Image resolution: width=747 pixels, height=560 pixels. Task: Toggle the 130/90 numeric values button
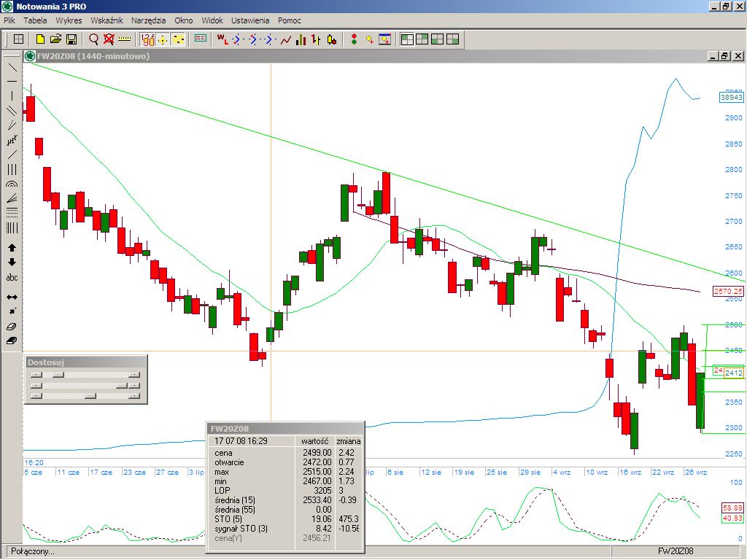(x=147, y=39)
